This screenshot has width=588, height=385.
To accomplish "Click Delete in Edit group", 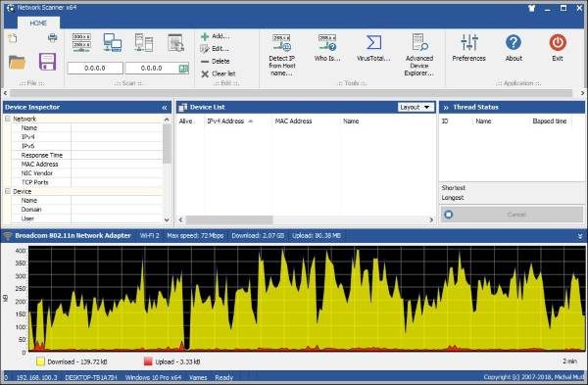I will coord(216,61).
